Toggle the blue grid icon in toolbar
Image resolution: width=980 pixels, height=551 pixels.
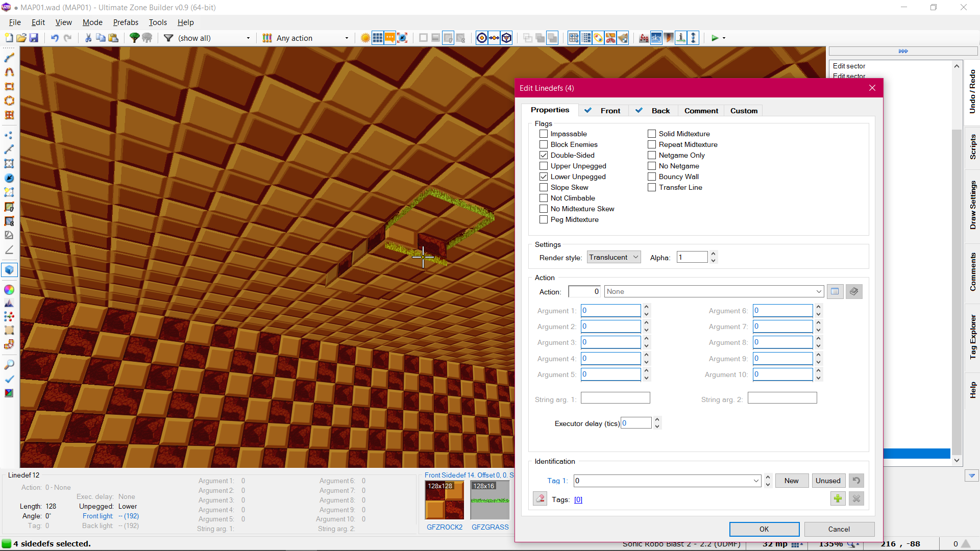coord(378,38)
